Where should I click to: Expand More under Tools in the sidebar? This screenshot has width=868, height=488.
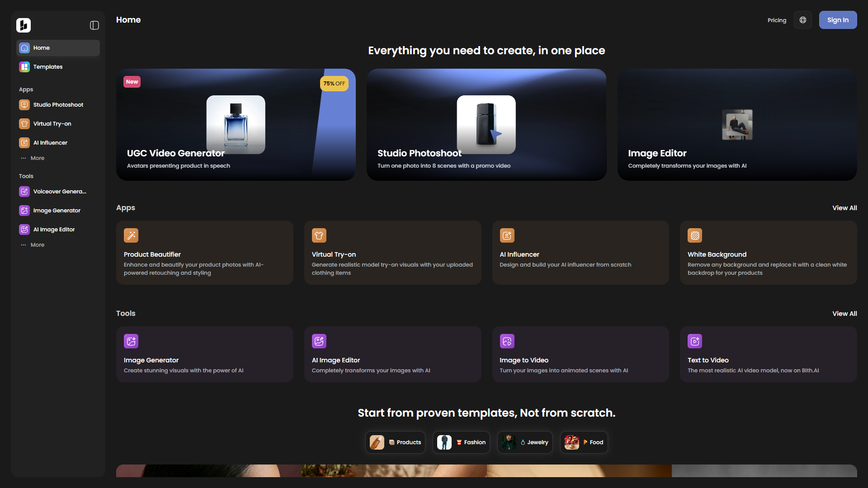coord(33,245)
